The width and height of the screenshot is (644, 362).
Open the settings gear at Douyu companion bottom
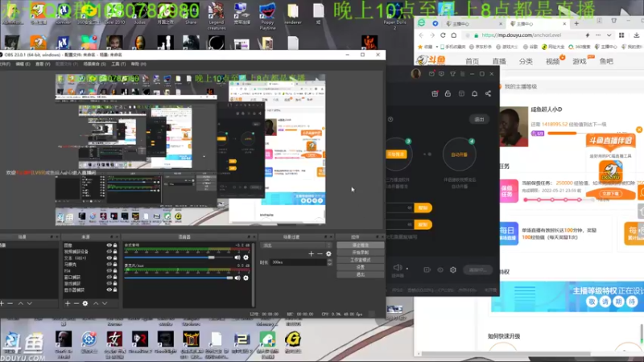click(x=453, y=269)
